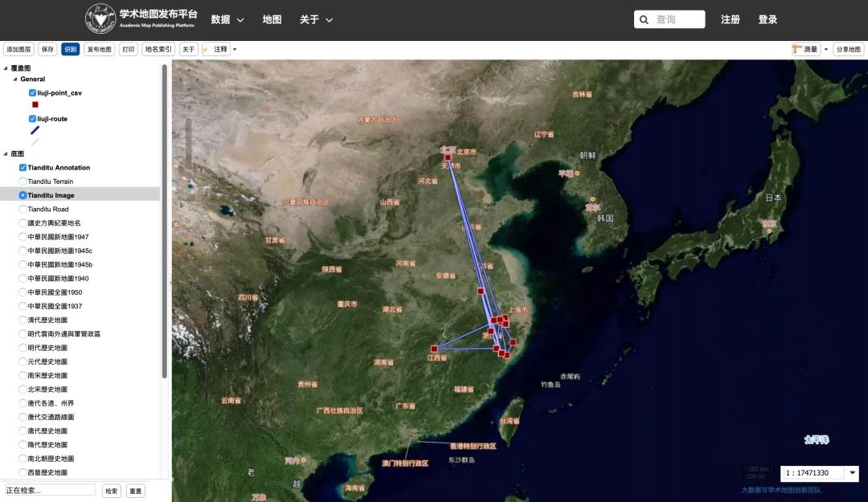
Task: Uncheck the liuji-point_csv layer checkbox
Action: point(32,93)
